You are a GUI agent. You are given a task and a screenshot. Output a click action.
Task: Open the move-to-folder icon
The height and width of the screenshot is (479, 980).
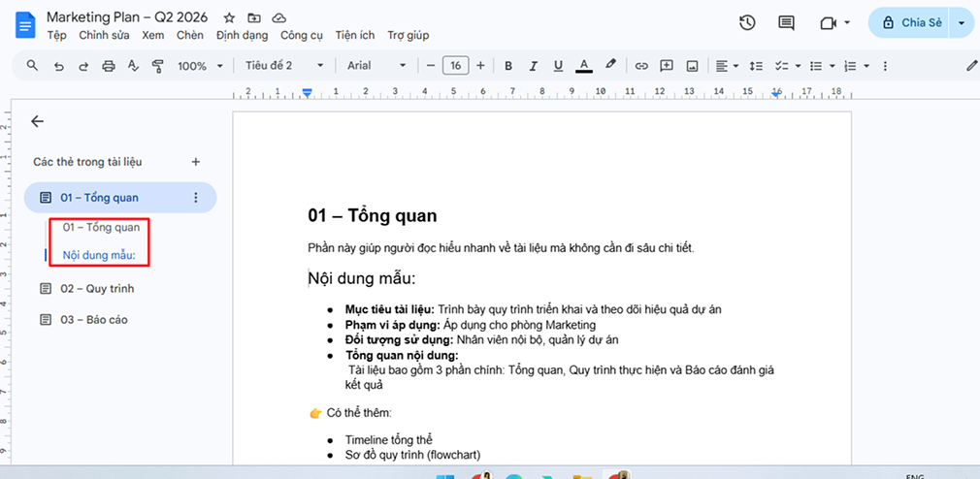click(x=254, y=17)
